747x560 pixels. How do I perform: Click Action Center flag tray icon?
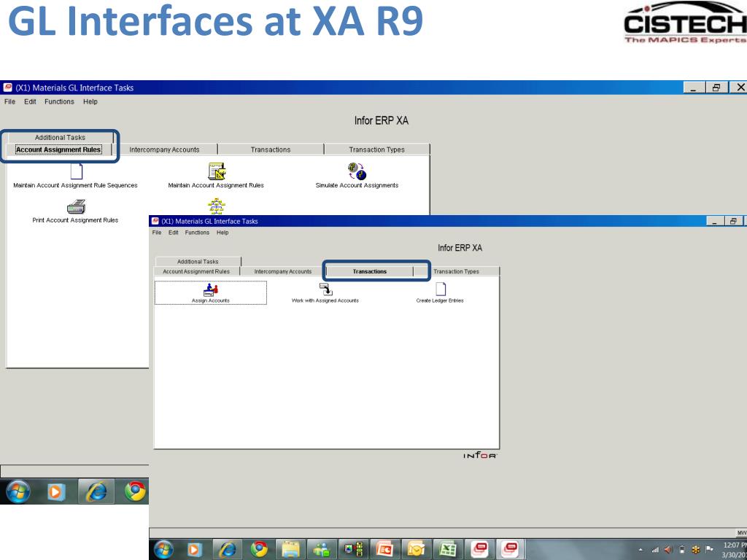[x=709, y=550]
